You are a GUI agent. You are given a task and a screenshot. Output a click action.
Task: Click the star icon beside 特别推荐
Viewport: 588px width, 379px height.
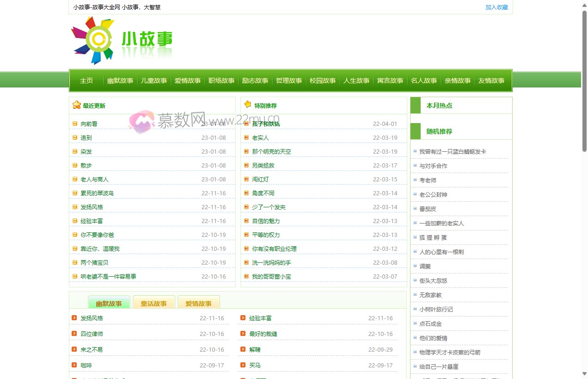[x=248, y=105]
